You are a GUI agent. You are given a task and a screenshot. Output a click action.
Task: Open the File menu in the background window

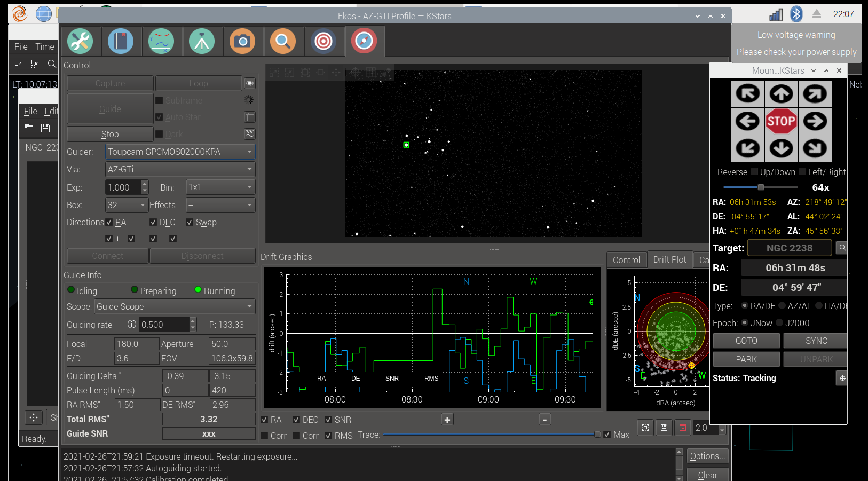click(30, 111)
